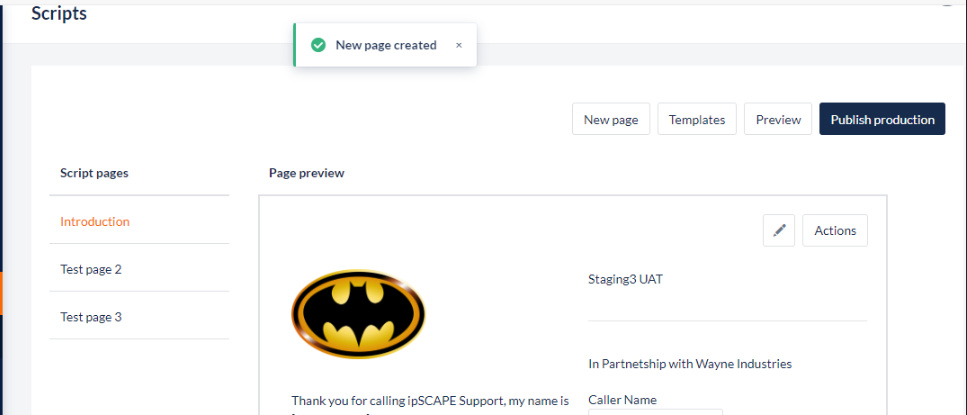Open Test page 3 in the list
967x415 pixels.
click(x=91, y=317)
